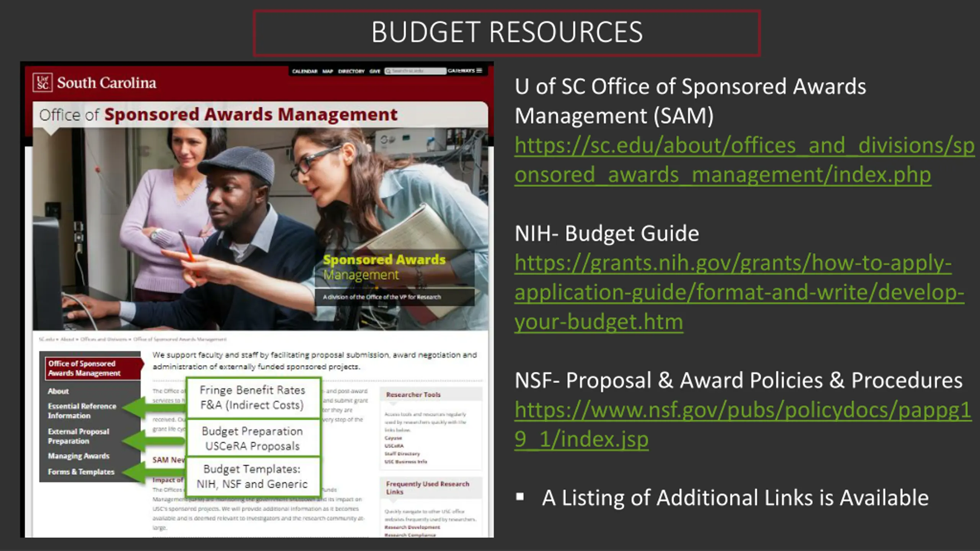Open External Proposal Preparation sidebar item

click(x=78, y=436)
